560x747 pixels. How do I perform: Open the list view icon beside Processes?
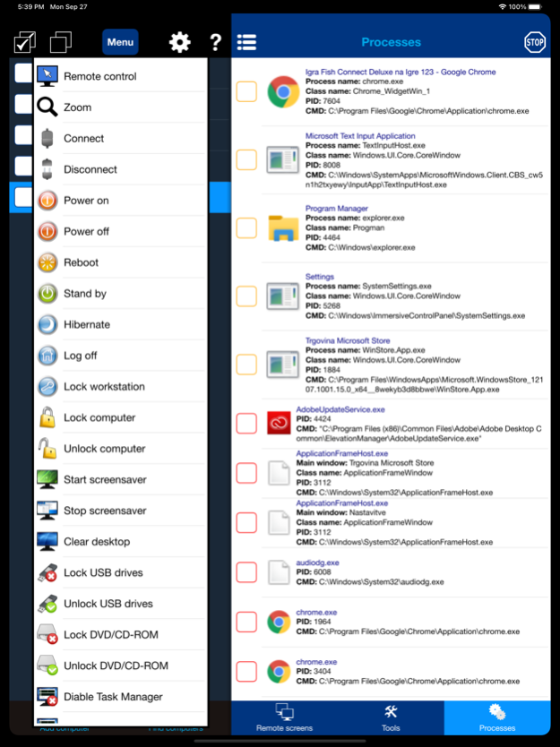point(246,42)
